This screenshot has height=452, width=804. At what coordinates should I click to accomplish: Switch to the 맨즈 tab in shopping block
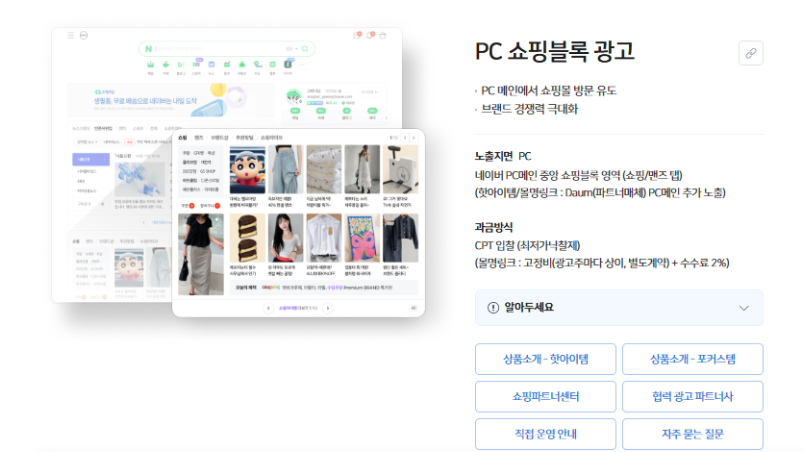coord(199,137)
